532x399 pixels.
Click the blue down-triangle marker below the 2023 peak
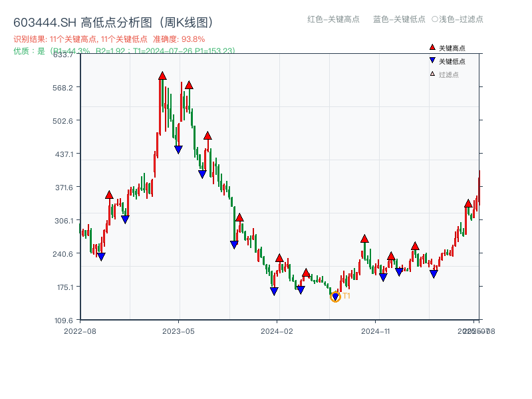pos(178,149)
